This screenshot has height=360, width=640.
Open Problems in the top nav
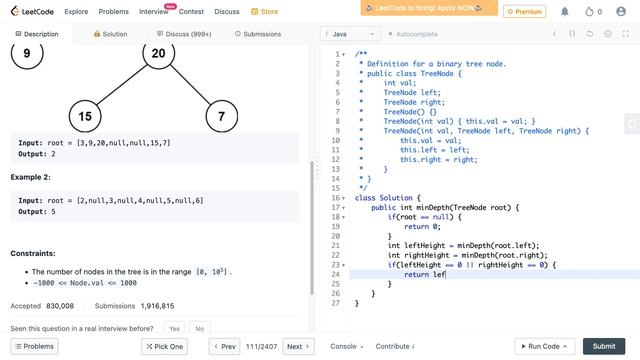[x=113, y=11]
